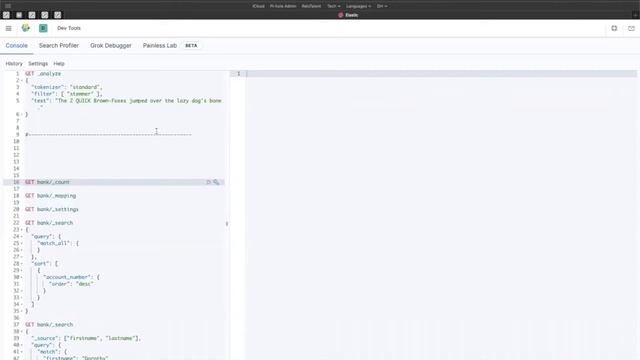This screenshot has height=360, width=640.
Task: Click the 'GET _analyze' line
Action: click(x=43, y=74)
